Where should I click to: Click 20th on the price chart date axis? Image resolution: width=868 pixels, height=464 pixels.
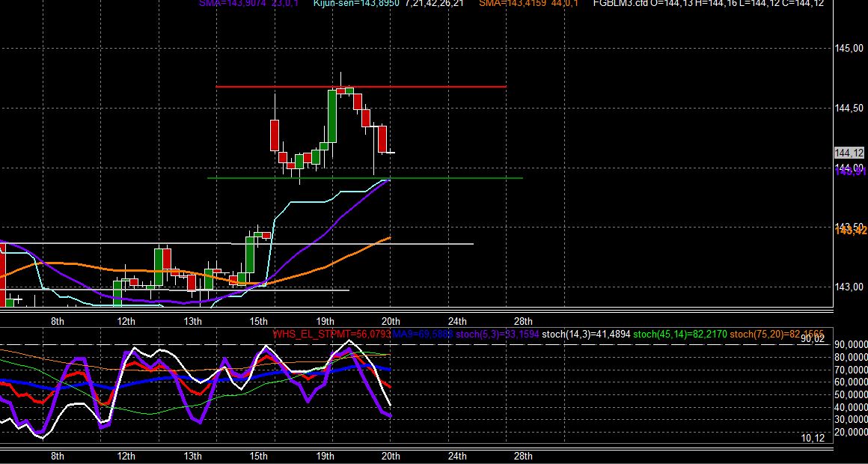391,321
